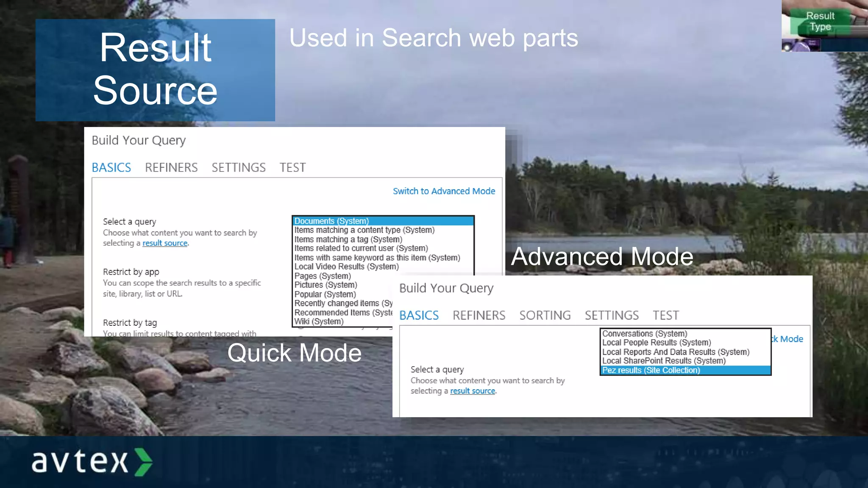Follow result source link in Advanced Mode panel
This screenshot has height=488, width=868.
point(473,391)
